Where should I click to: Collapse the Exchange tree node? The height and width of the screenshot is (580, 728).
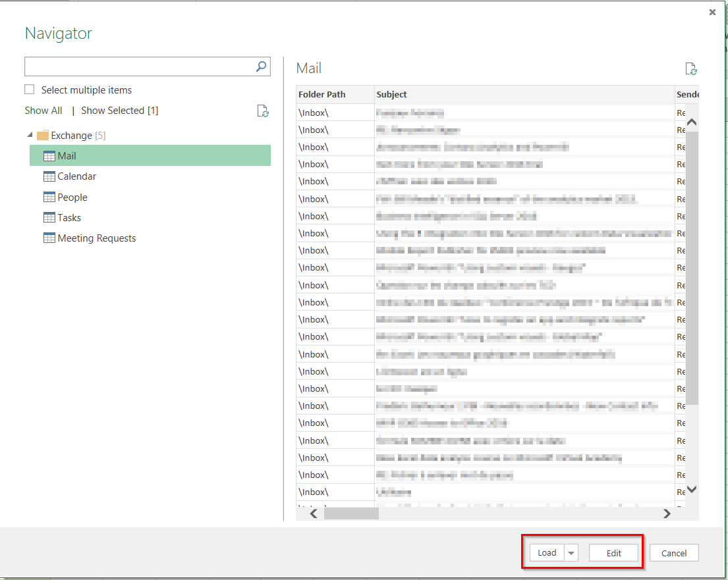coord(30,136)
